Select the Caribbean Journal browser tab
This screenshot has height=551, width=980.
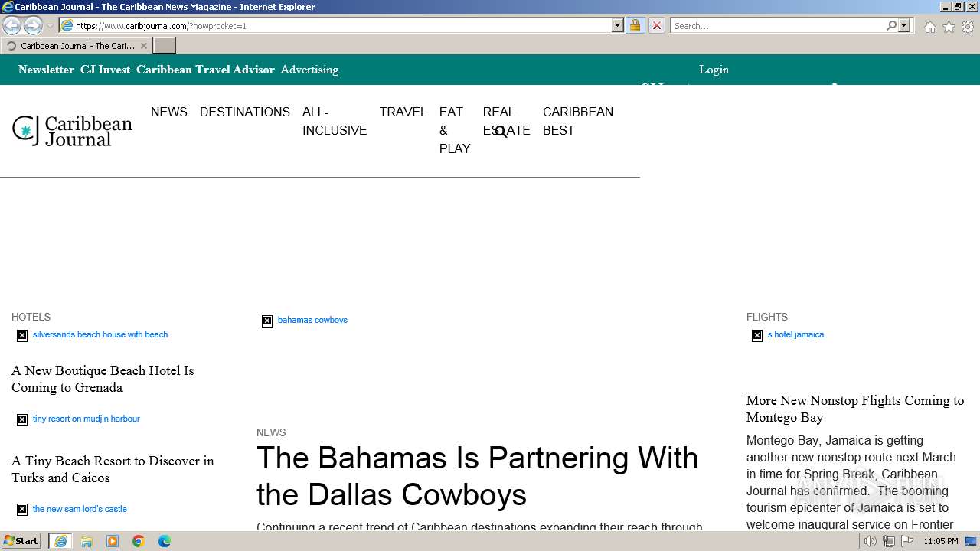point(76,46)
